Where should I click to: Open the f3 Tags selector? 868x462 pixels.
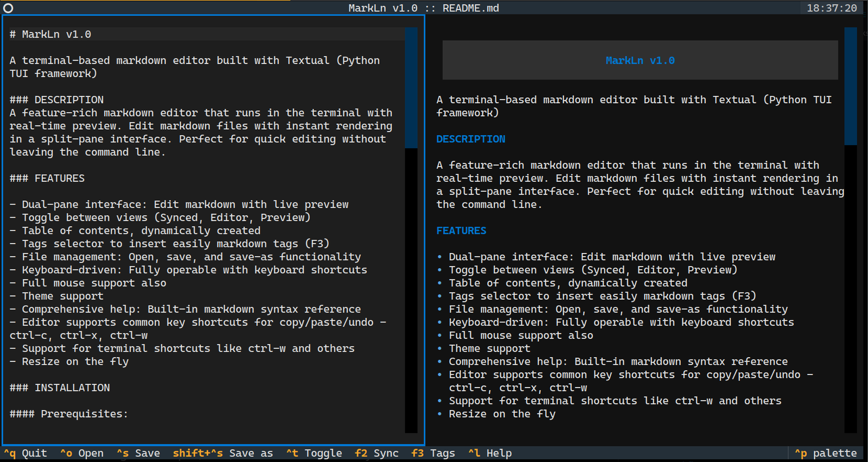(433, 453)
